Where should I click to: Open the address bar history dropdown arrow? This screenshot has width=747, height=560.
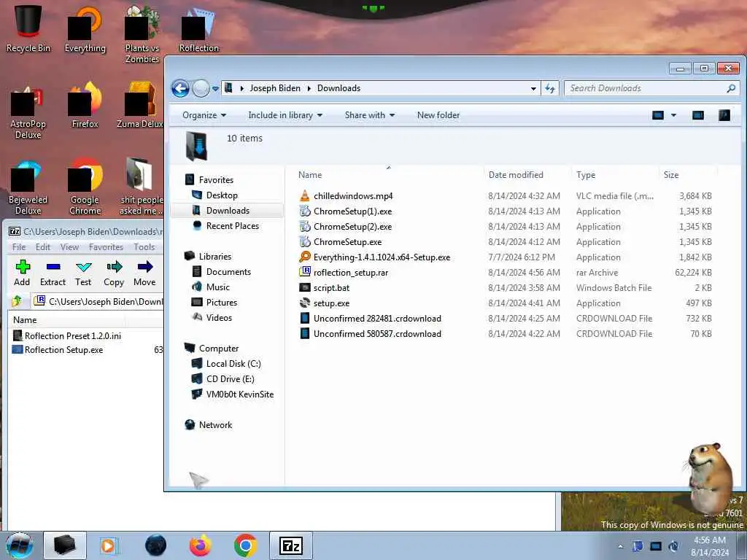click(533, 88)
